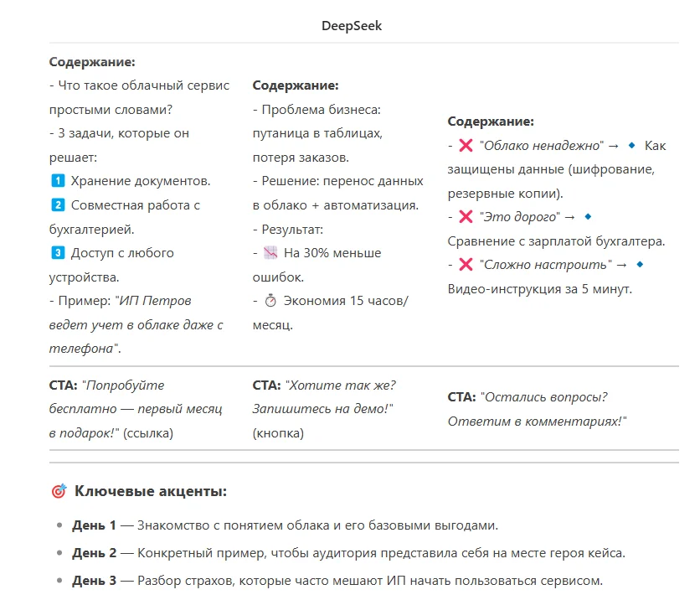Click the red cross before "Это дорого"
Screen dimensions: 700x600
click(x=466, y=217)
